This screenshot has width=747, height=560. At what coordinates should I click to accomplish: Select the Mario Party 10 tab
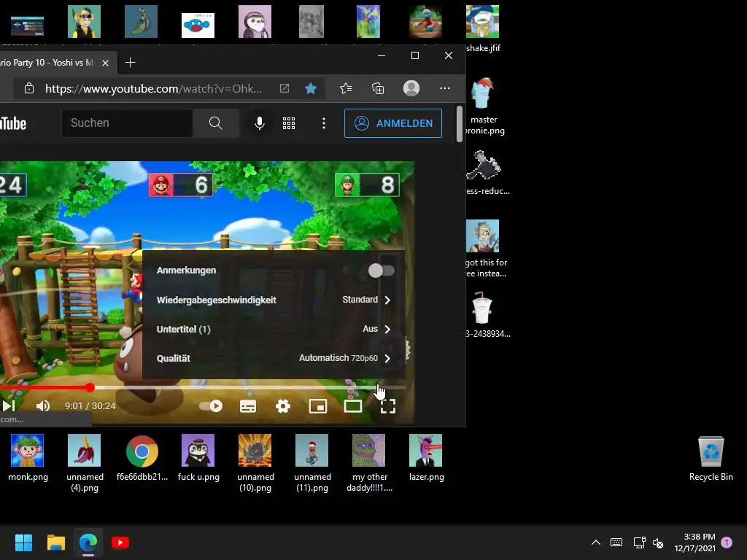point(47,63)
